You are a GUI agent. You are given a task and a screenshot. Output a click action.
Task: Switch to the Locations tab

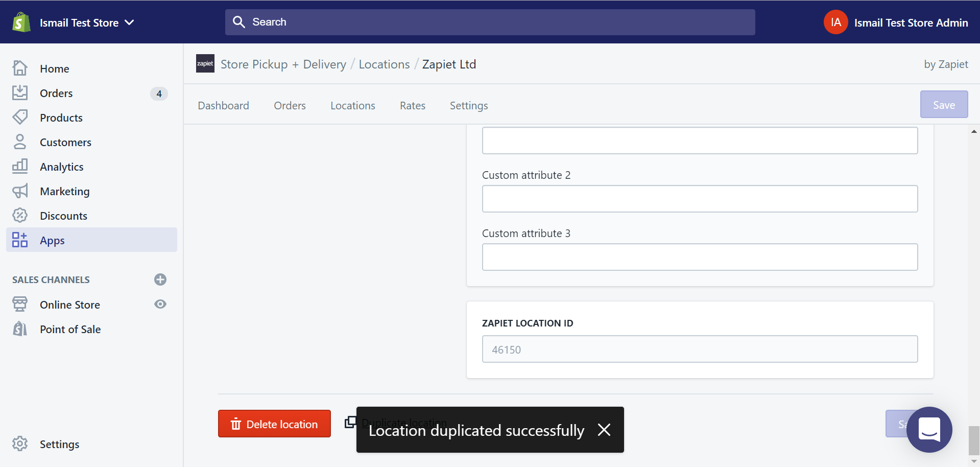(353, 106)
